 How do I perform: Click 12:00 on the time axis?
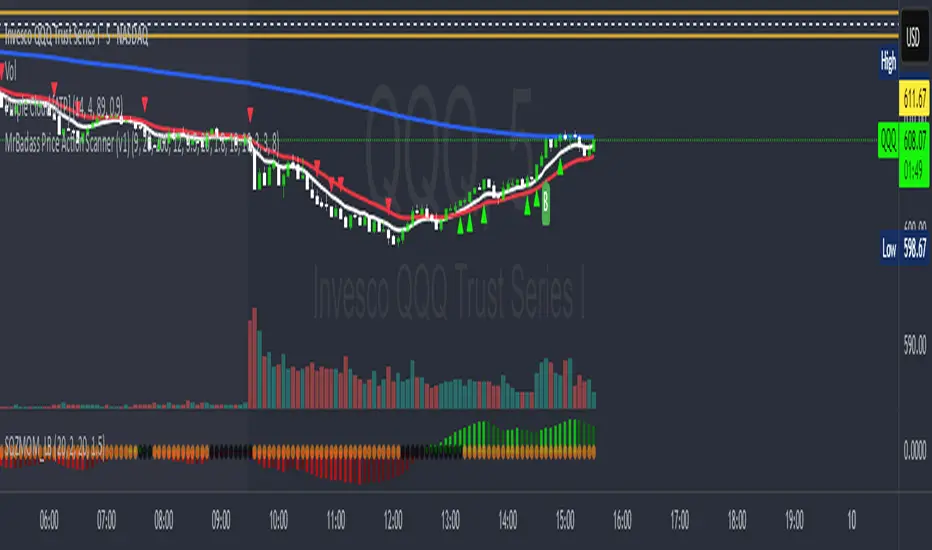coord(393,520)
